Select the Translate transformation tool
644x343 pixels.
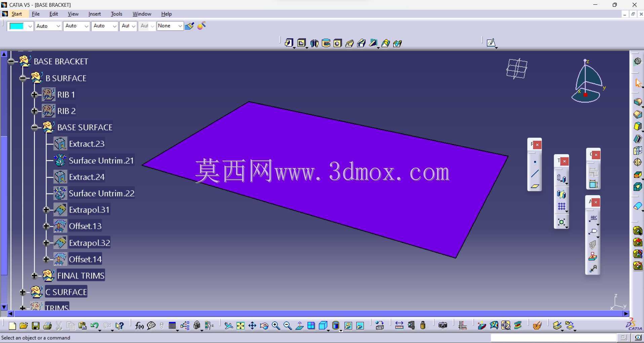[561, 178]
